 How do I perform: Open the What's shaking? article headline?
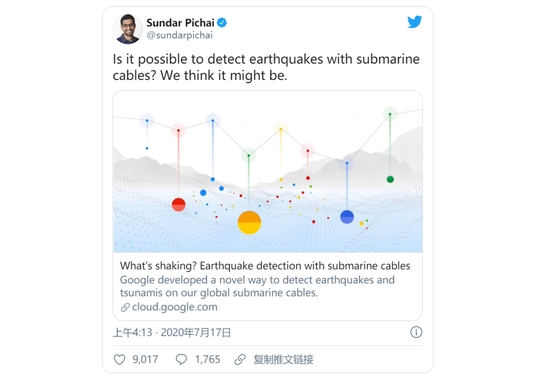click(x=265, y=266)
